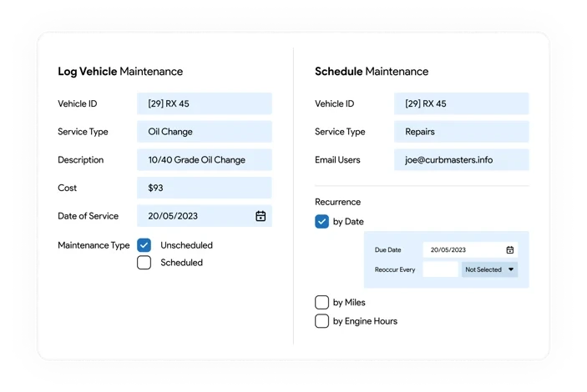587x392 pixels.
Task: Check the Scheduled maintenance type checkbox
Action: [x=144, y=263]
